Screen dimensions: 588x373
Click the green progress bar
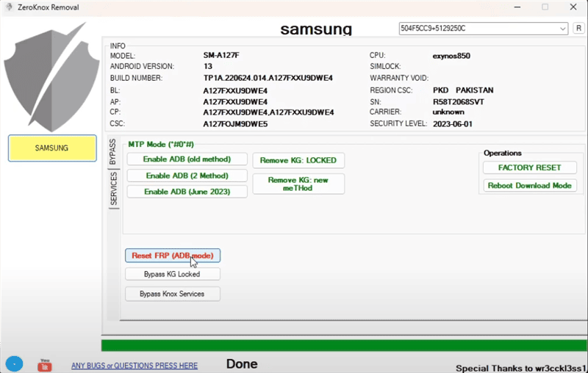click(x=344, y=346)
